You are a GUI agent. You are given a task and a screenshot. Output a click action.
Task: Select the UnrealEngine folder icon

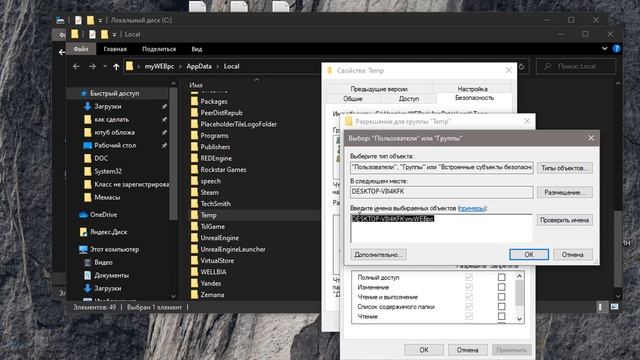[x=194, y=238]
